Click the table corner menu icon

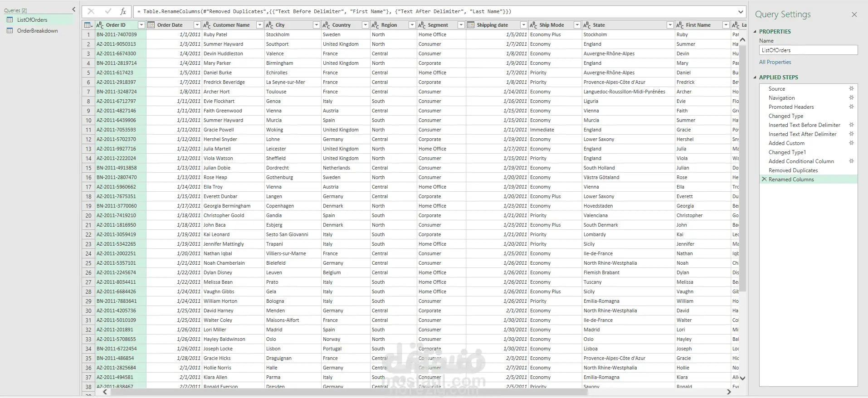(88, 25)
